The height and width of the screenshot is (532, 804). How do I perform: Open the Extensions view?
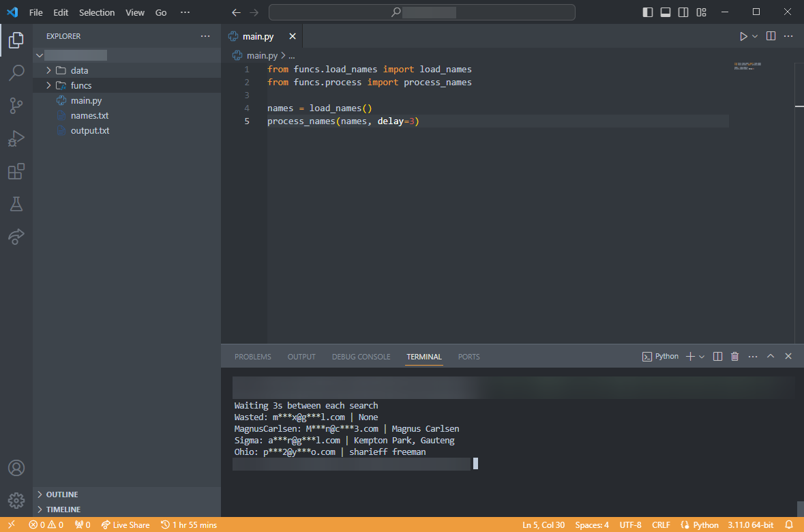(16, 171)
